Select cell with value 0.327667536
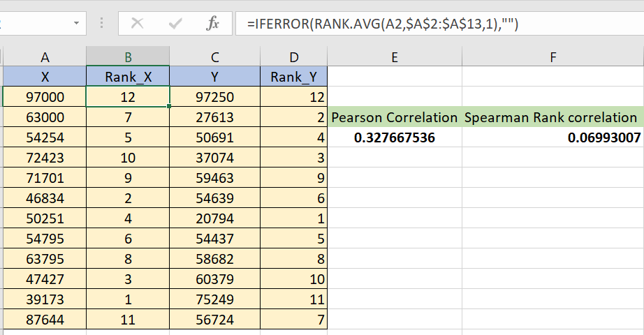The height and width of the screenshot is (335, 644). tap(395, 137)
